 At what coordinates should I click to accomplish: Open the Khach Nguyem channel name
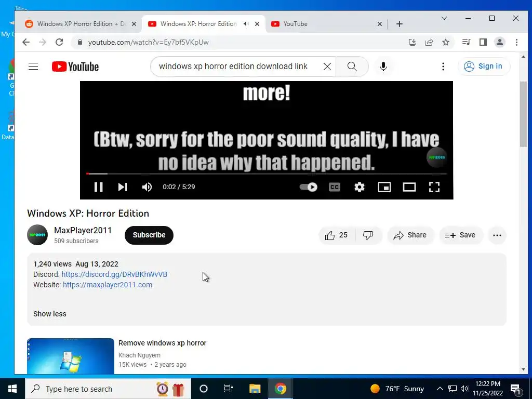click(139, 355)
